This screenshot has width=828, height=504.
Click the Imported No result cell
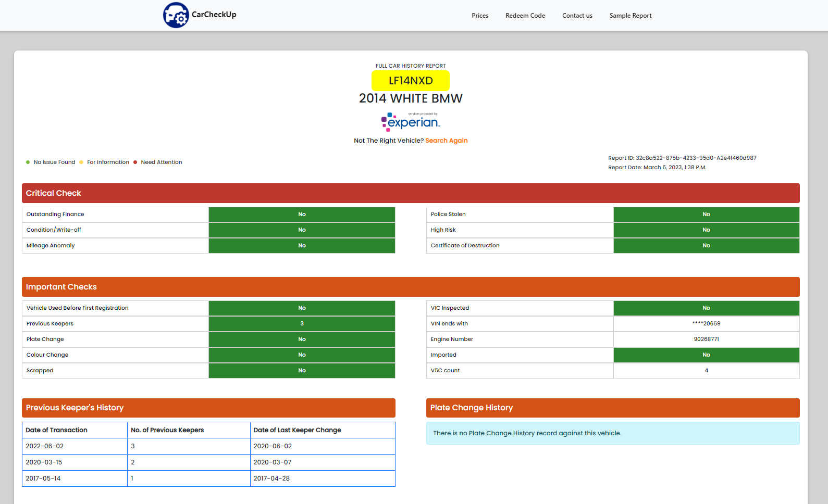tap(706, 355)
